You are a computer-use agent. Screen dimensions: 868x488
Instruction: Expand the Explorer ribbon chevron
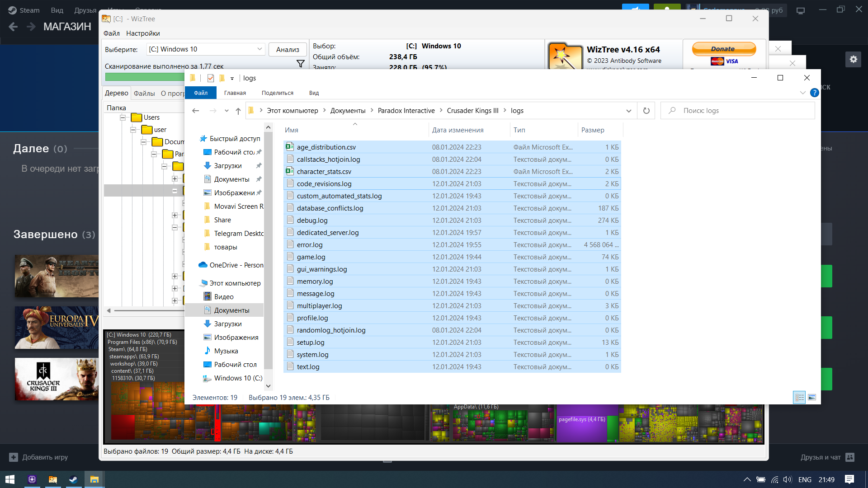point(803,93)
